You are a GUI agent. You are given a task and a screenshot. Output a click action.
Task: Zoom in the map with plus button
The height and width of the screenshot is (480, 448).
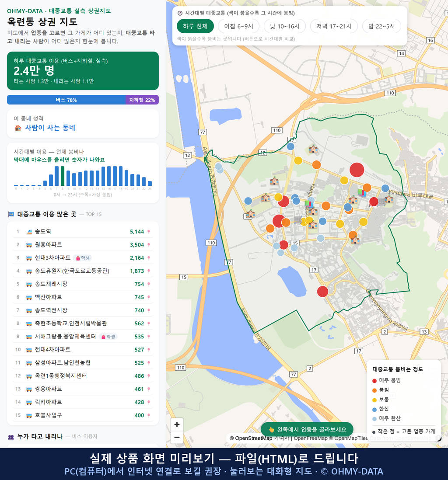point(177,424)
